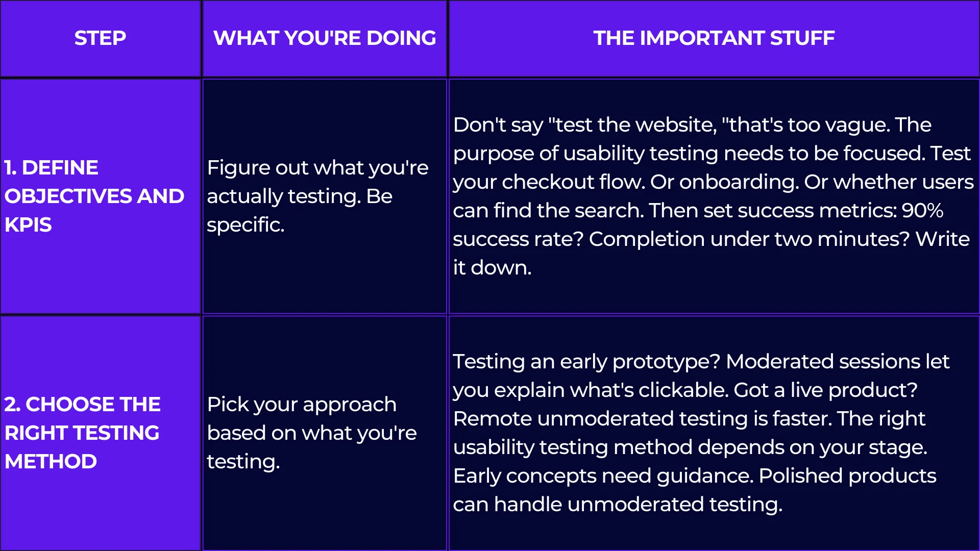Click the STEP column header
980x551 pixels.
(x=100, y=38)
